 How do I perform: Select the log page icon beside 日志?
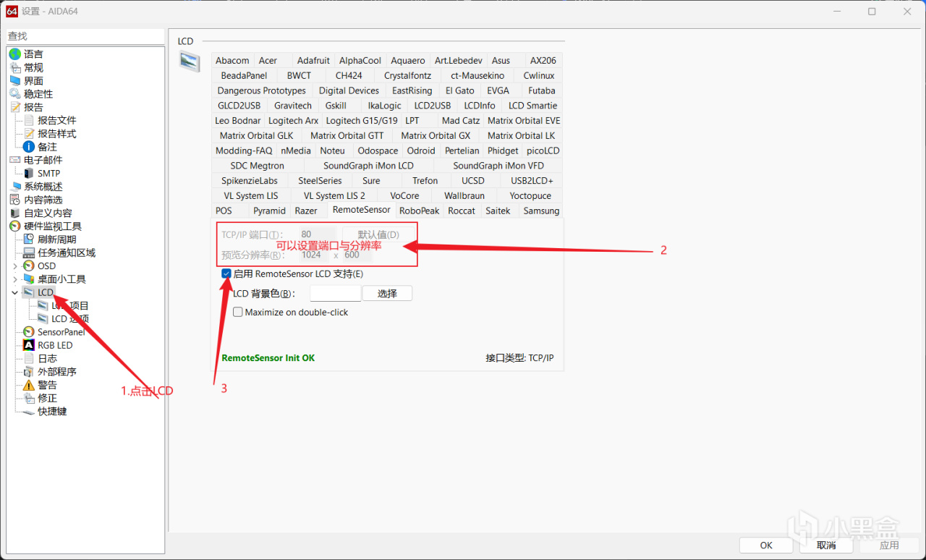pos(29,359)
